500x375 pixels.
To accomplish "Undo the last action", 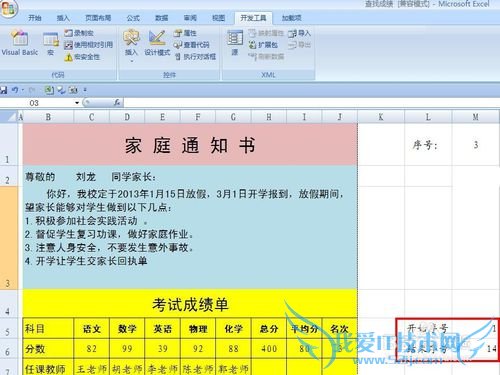I will [x=15, y=90].
